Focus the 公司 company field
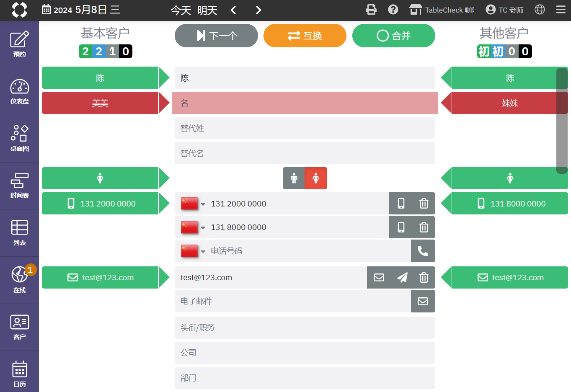 [305, 353]
